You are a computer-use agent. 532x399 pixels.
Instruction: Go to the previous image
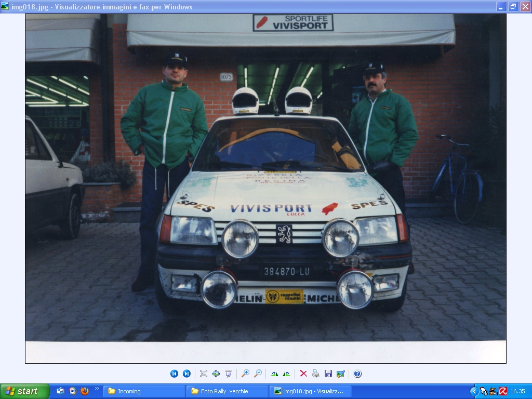tap(174, 374)
